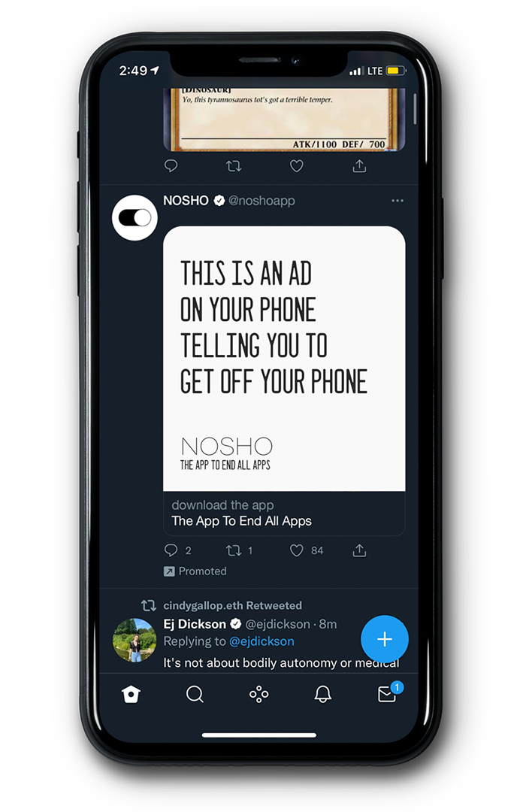This screenshot has height=812, width=526.
Task: Like the NOSHO promoted tweet
Action: [296, 550]
